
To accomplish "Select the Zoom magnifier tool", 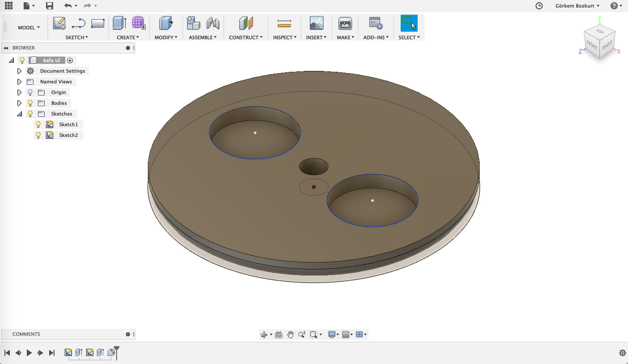I will pyautogui.click(x=302, y=335).
